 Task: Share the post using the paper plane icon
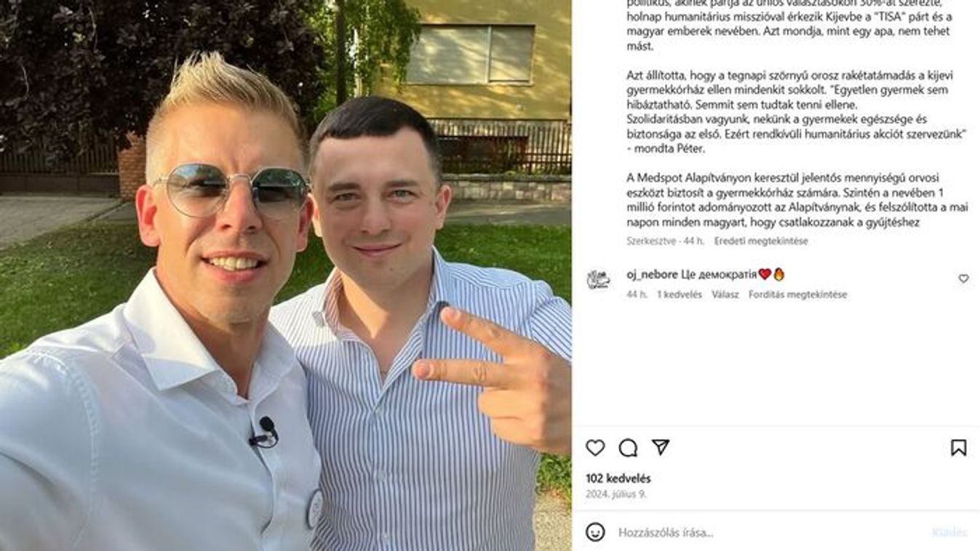660,447
